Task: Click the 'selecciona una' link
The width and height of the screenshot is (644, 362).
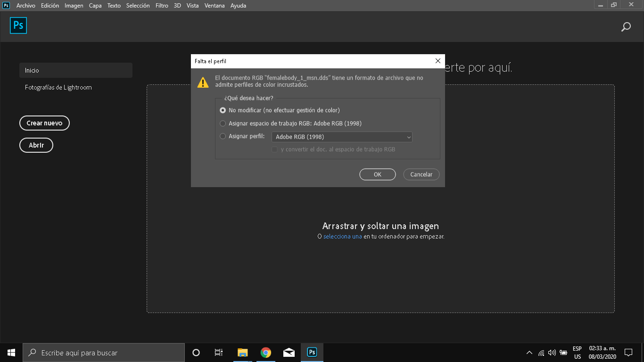Action: click(343, 237)
